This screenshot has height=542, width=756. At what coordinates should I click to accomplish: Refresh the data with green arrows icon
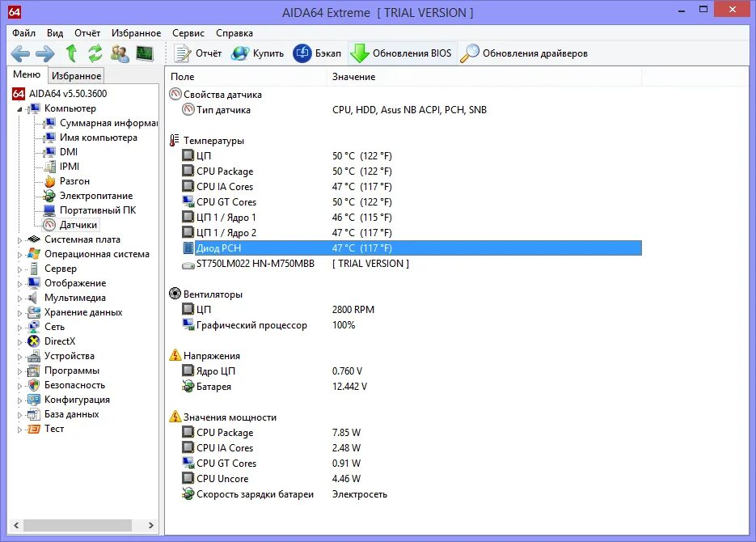pos(95,53)
